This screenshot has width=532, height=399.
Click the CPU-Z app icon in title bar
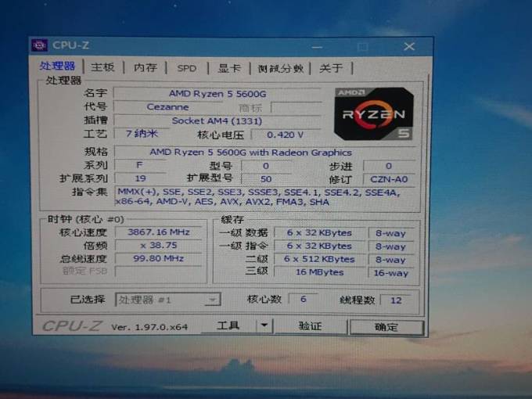pyautogui.click(x=39, y=45)
